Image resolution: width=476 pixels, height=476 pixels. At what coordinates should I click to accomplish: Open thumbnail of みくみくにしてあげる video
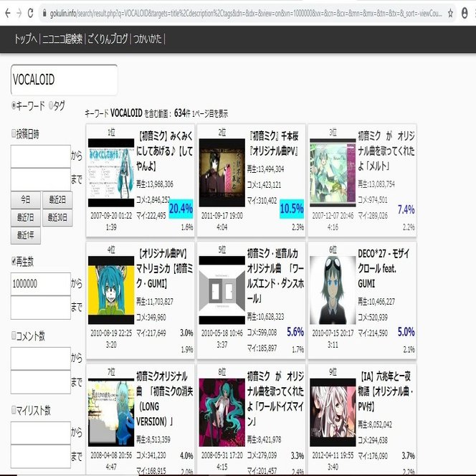[x=111, y=173]
